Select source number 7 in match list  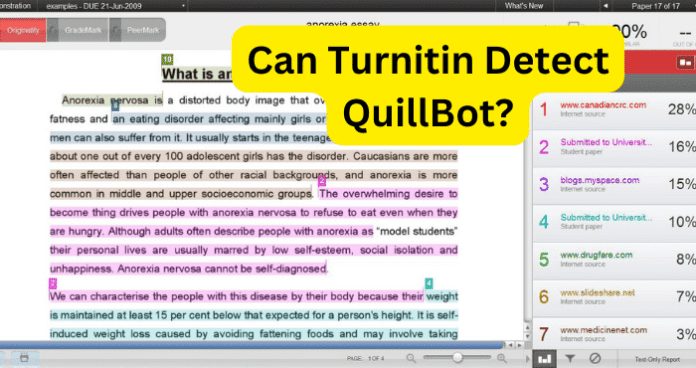click(x=544, y=334)
